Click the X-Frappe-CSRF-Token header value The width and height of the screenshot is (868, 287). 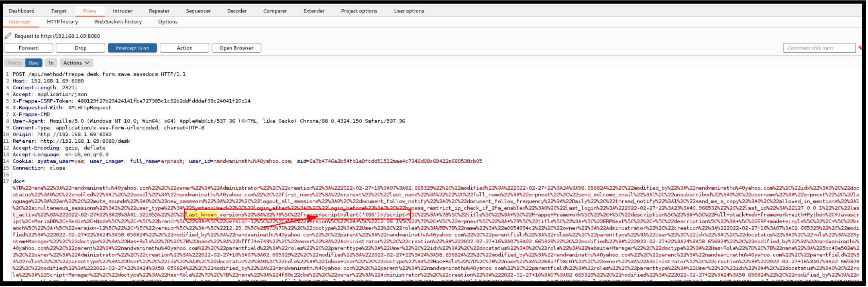coord(164,101)
